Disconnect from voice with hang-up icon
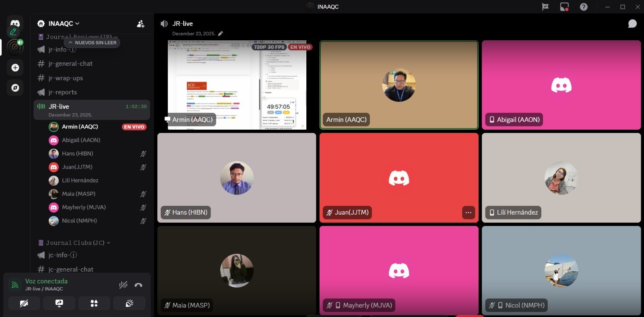Viewport: 644px width, 317px height. coord(138,285)
